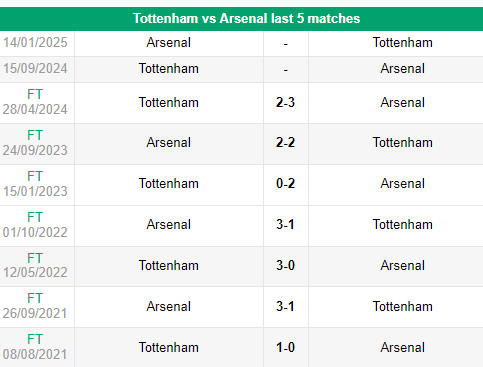This screenshot has height=367, width=483.
Task: Click the FT status above 12/05/2022
Action: pos(35,258)
